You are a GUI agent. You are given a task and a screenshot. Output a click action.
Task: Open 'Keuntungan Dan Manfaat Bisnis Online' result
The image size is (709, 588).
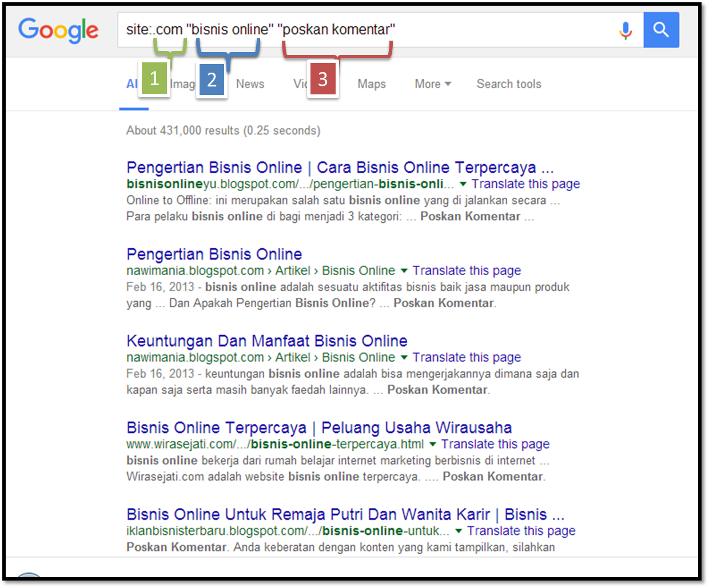tap(267, 341)
